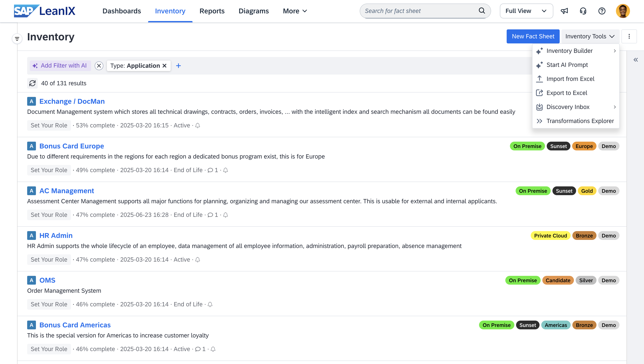The height and width of the screenshot is (364, 644).
Task: Open the Bonus Card Europe fact sheet link
Action: pos(71,146)
